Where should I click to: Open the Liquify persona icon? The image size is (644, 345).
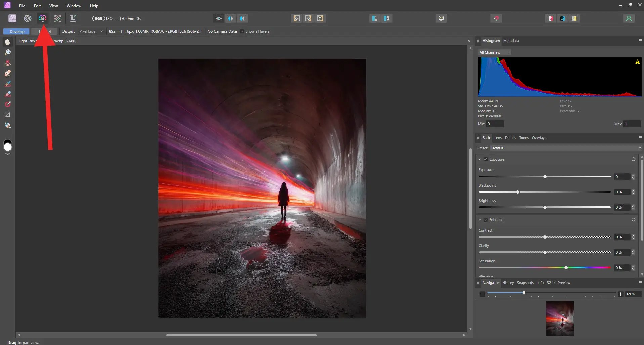[x=28, y=18]
